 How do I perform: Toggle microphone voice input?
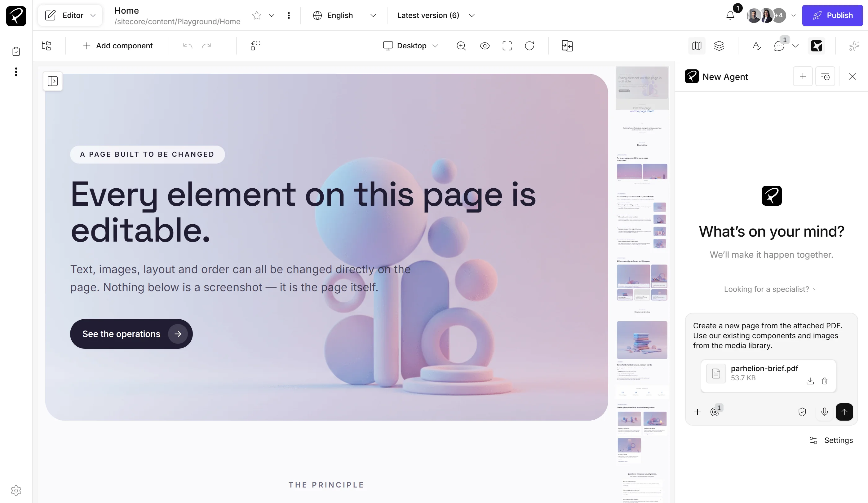tap(825, 412)
